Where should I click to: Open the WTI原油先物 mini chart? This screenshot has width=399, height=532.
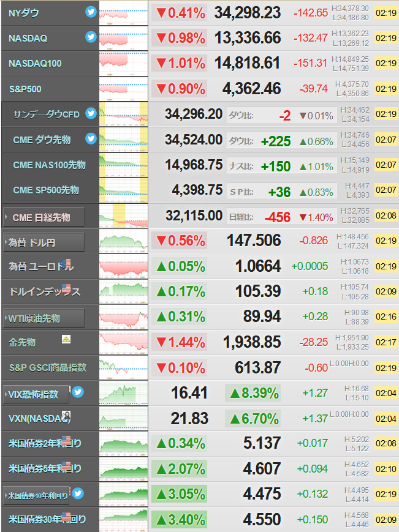[124, 317]
